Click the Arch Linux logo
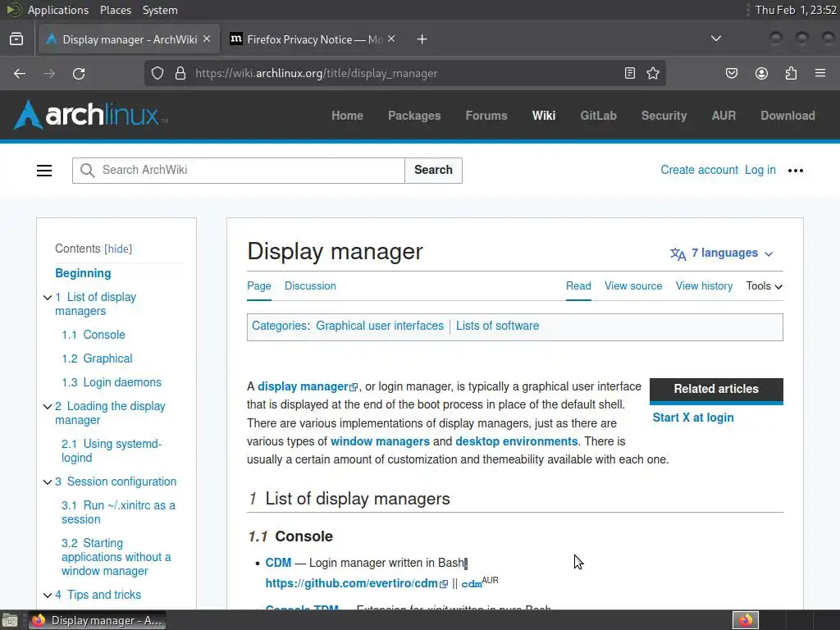 [90, 115]
